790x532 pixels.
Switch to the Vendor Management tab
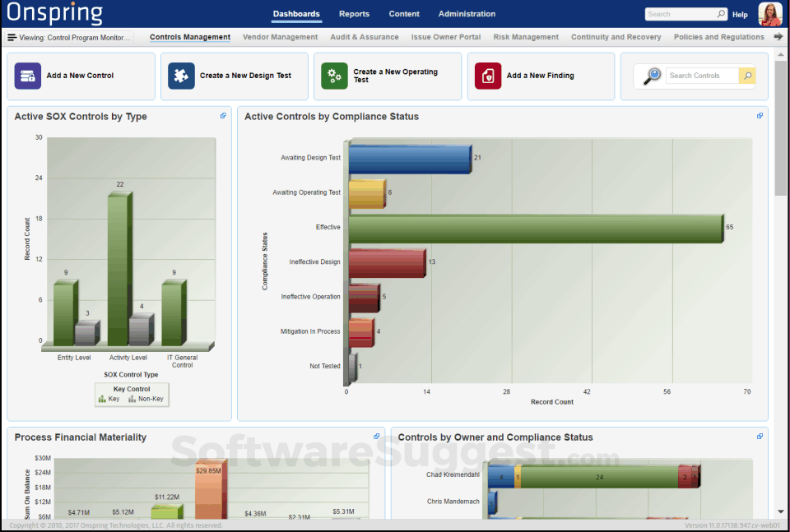click(280, 37)
